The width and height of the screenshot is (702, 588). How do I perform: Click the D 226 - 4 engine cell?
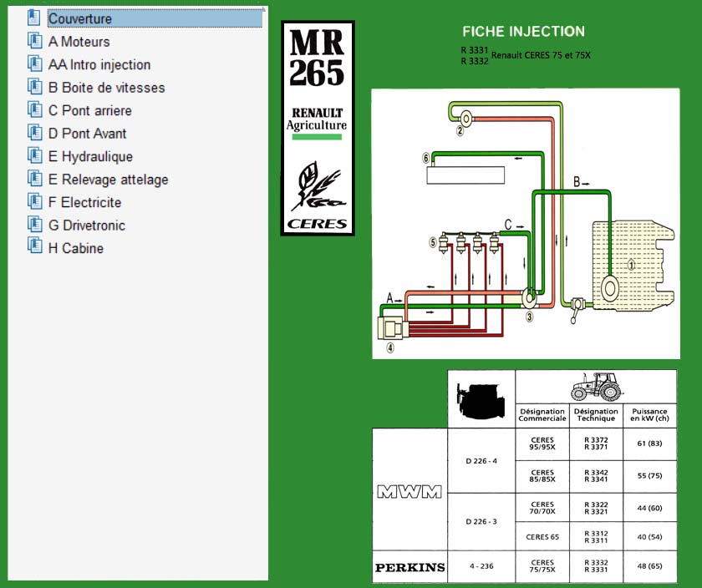tap(481, 461)
